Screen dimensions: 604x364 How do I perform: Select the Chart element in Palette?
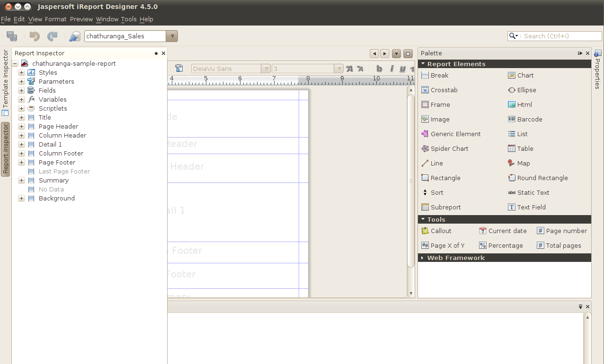(521, 75)
